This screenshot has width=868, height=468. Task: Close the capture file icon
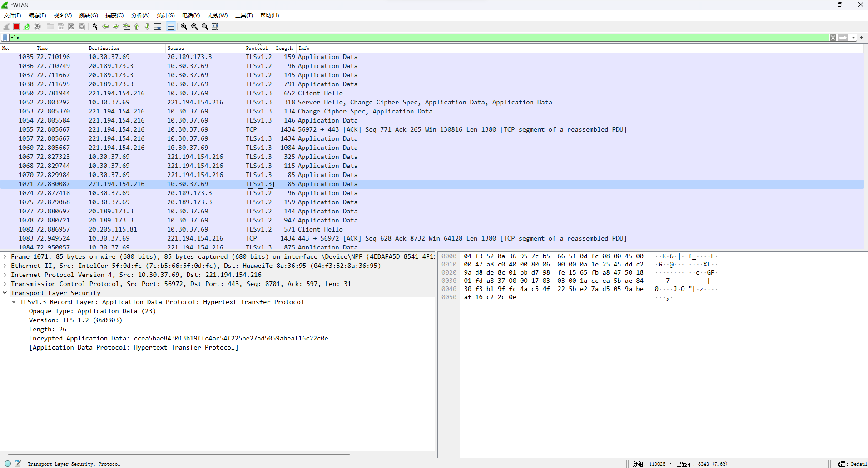click(x=71, y=26)
